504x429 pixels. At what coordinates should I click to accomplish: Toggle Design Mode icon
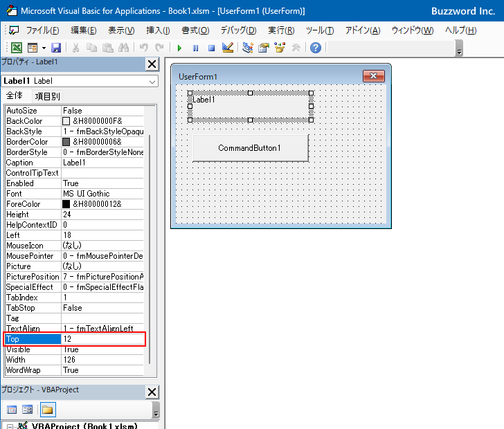coord(228,48)
